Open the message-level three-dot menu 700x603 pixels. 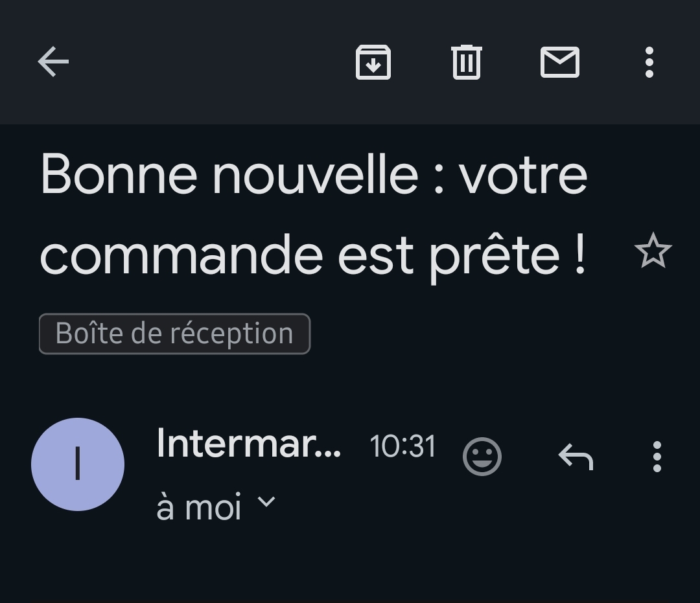657,456
